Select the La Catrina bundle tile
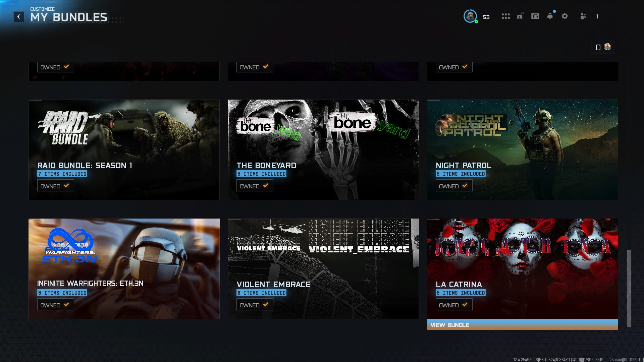Viewport: 644px width, 362px height. click(522, 268)
